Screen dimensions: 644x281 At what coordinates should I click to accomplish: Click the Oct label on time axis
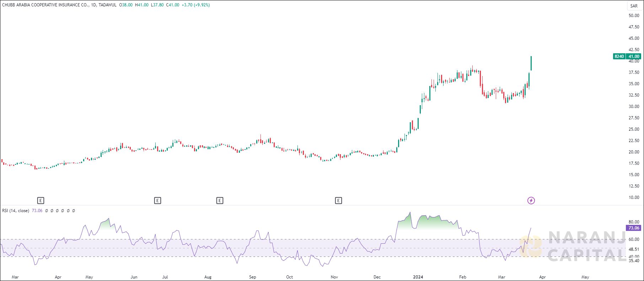[x=290, y=277]
